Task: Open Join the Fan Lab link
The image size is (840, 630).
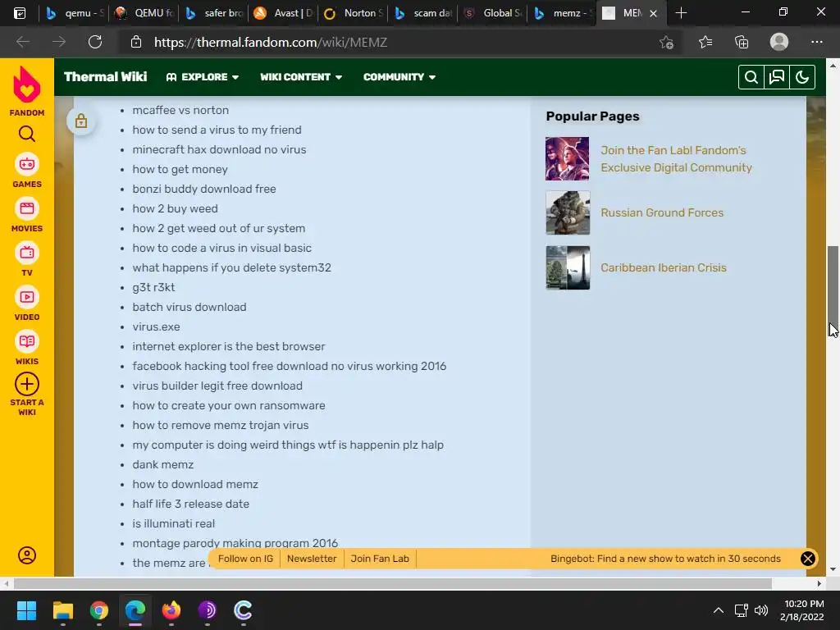Action: click(676, 158)
